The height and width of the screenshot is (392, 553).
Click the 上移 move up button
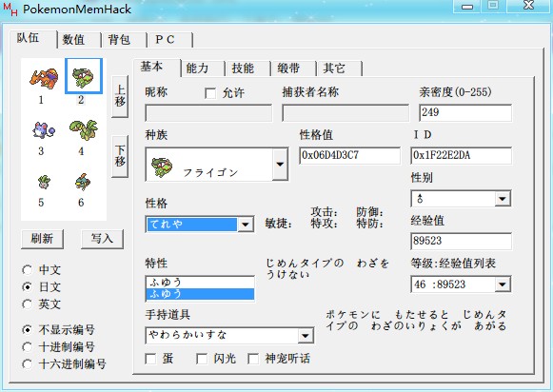pyautogui.click(x=120, y=96)
